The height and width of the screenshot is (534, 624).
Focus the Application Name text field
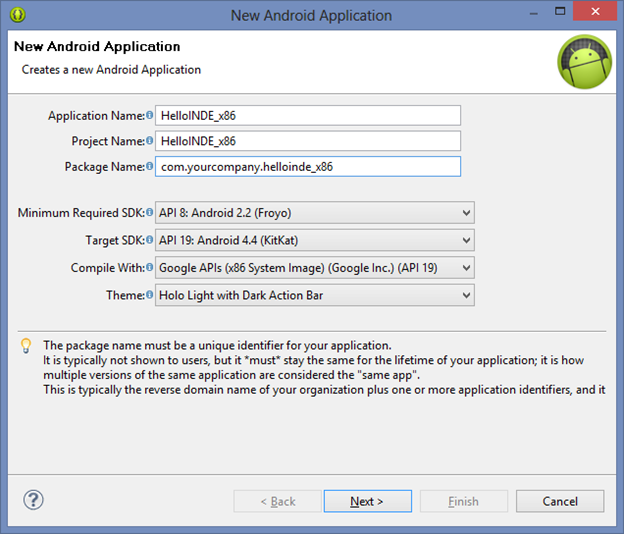coord(308,115)
